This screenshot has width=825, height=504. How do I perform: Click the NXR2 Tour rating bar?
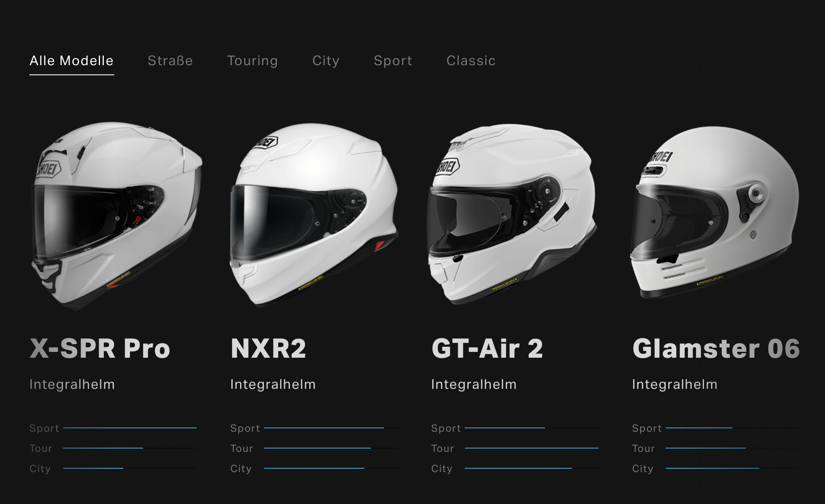point(331,448)
